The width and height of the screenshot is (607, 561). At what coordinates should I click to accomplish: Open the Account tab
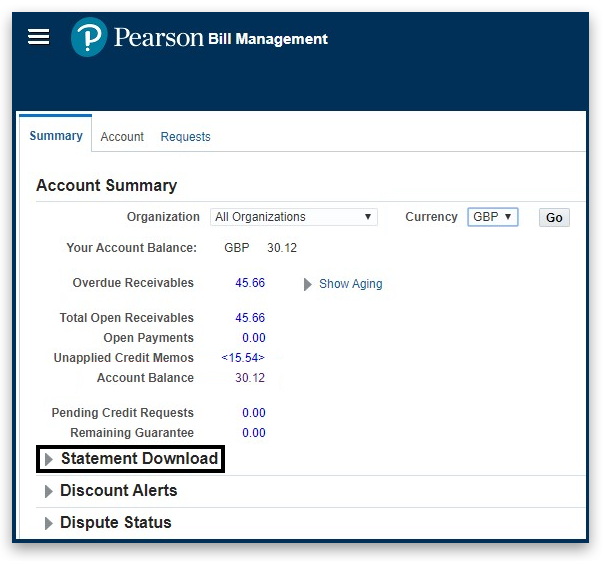122,137
